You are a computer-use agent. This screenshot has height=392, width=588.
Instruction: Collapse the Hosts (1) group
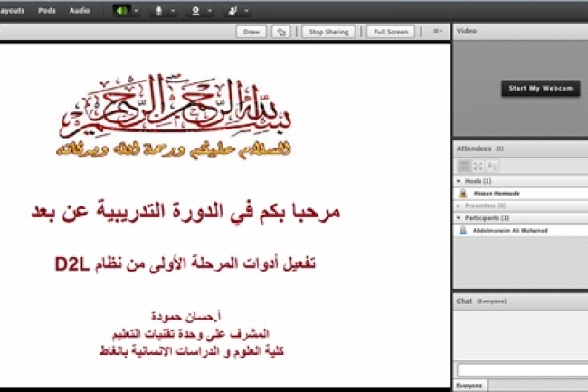(x=459, y=181)
